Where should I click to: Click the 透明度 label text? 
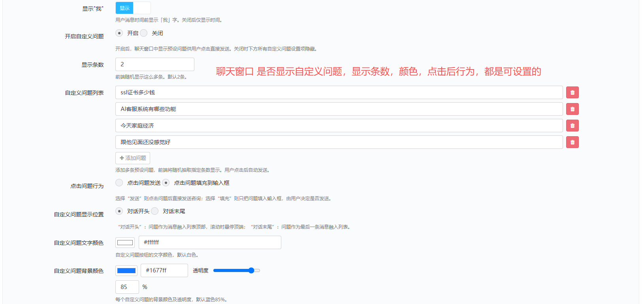(201, 270)
